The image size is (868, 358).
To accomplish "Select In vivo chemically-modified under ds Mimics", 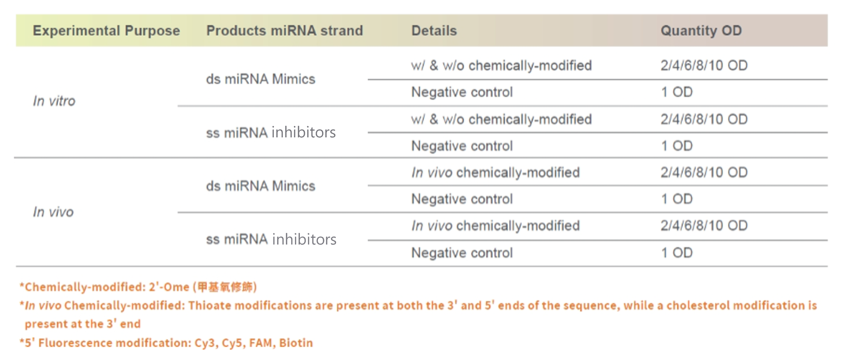I will (x=495, y=173).
